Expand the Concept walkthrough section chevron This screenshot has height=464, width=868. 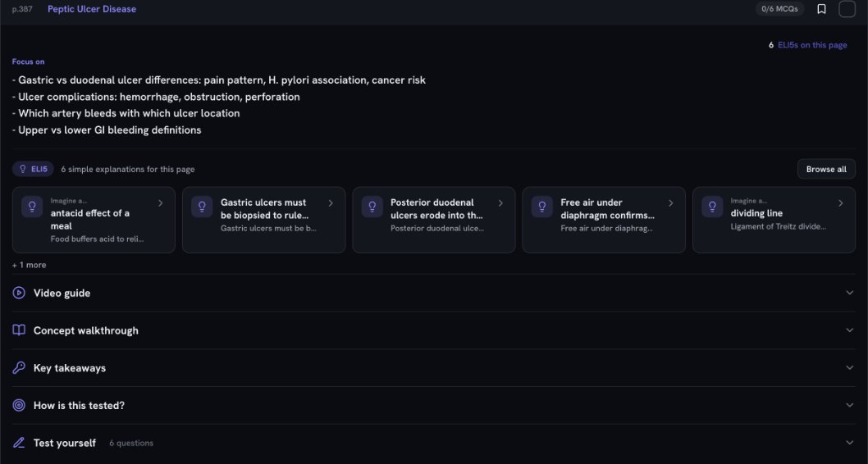[x=849, y=330]
